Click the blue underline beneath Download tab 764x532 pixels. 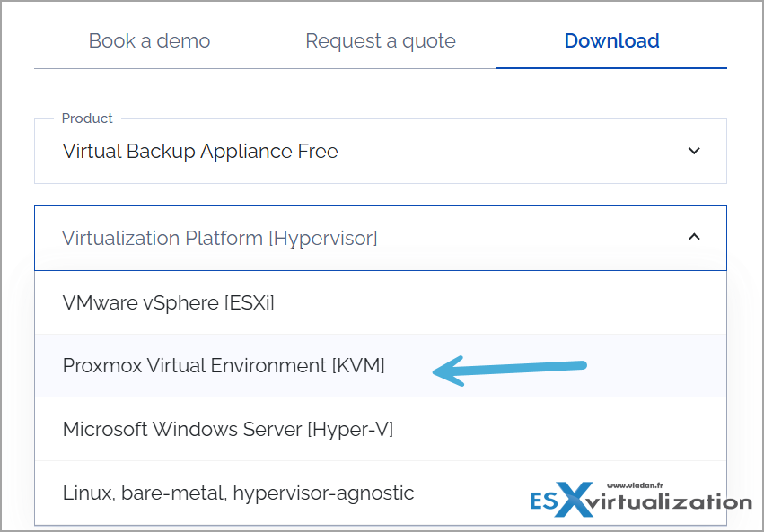pos(611,68)
